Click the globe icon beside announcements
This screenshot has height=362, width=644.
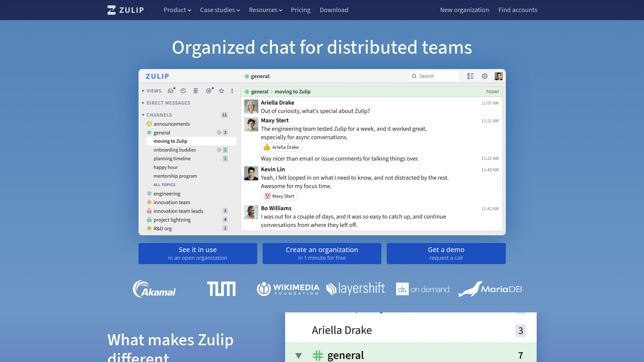149,124
